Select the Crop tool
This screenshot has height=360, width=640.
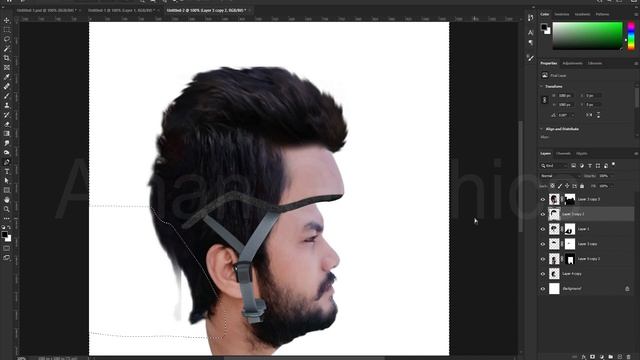pos(7,58)
